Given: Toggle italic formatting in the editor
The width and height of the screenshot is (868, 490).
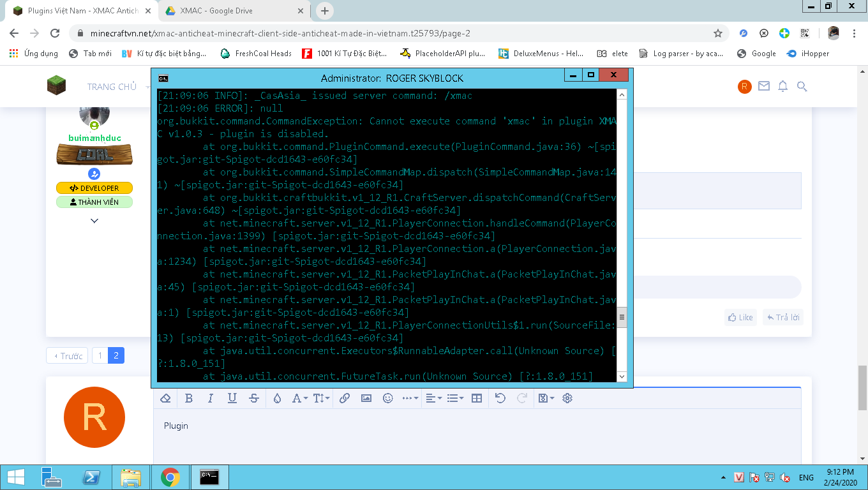Looking at the screenshot, I should pyautogui.click(x=211, y=398).
